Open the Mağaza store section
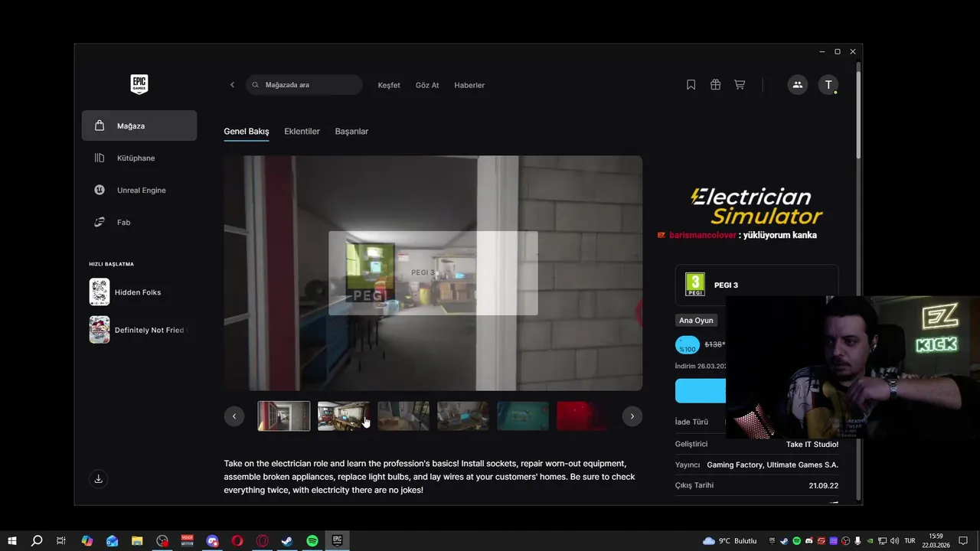Viewport: 980px width, 551px height. 139,126
